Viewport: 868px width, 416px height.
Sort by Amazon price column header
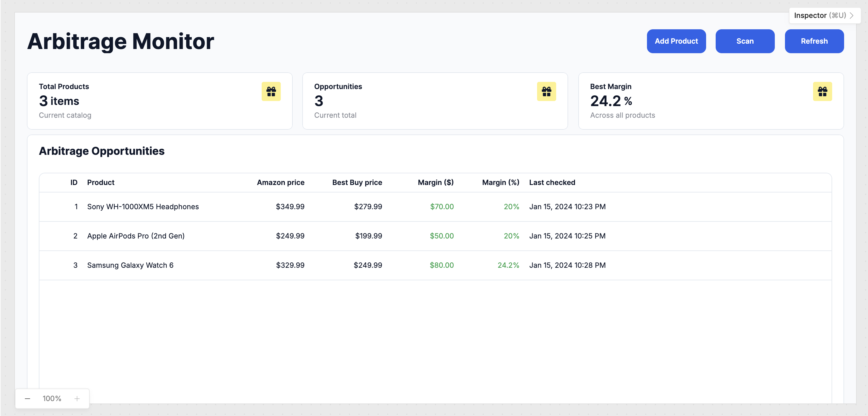pos(280,182)
